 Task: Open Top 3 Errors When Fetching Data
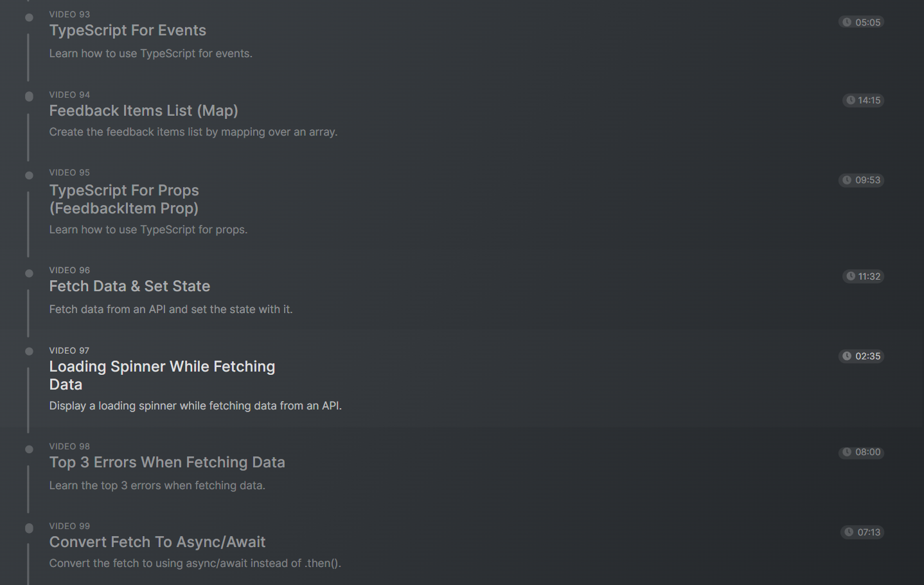click(x=167, y=462)
